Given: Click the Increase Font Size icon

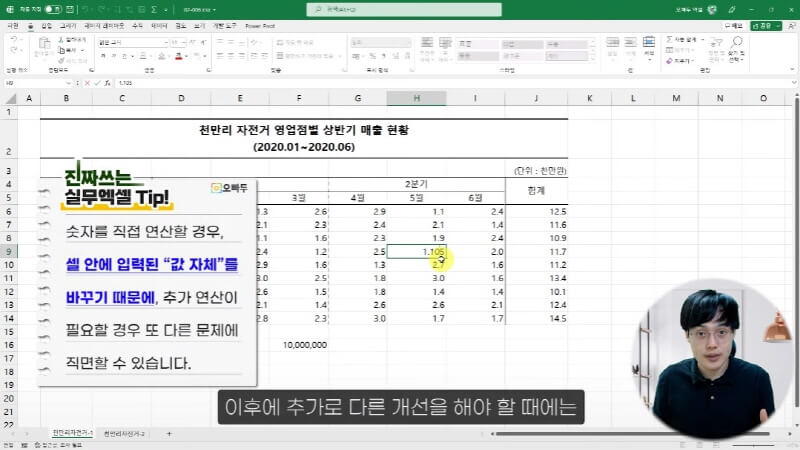Looking at the screenshot, I should [193, 43].
